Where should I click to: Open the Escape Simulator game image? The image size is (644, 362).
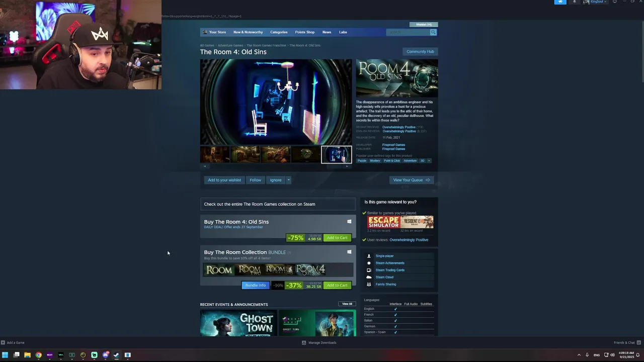[x=383, y=222]
